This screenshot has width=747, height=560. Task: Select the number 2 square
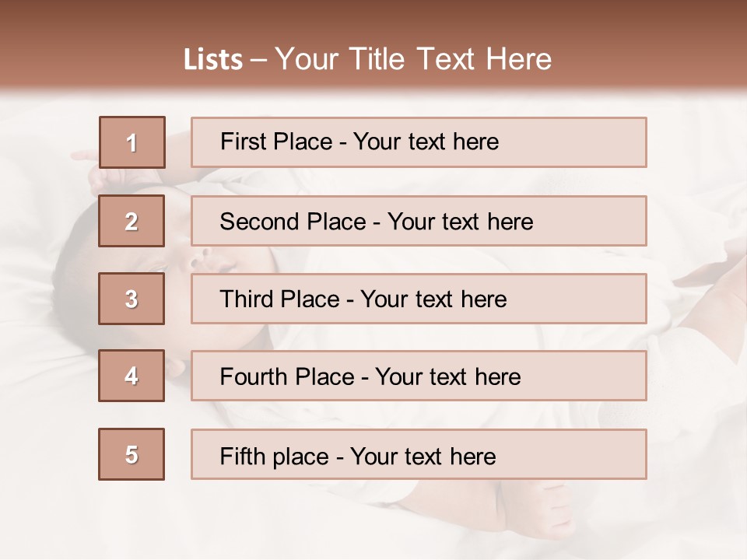132,221
